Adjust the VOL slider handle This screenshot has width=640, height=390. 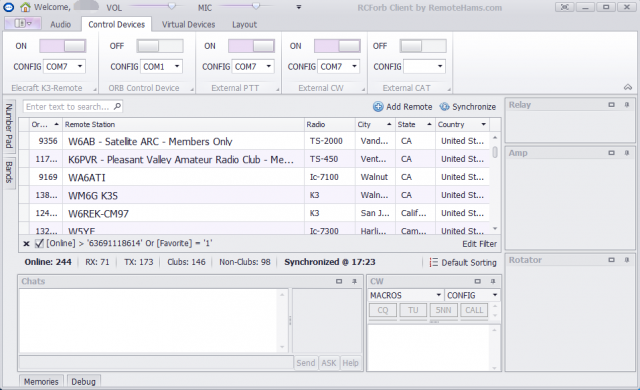(x=172, y=6)
